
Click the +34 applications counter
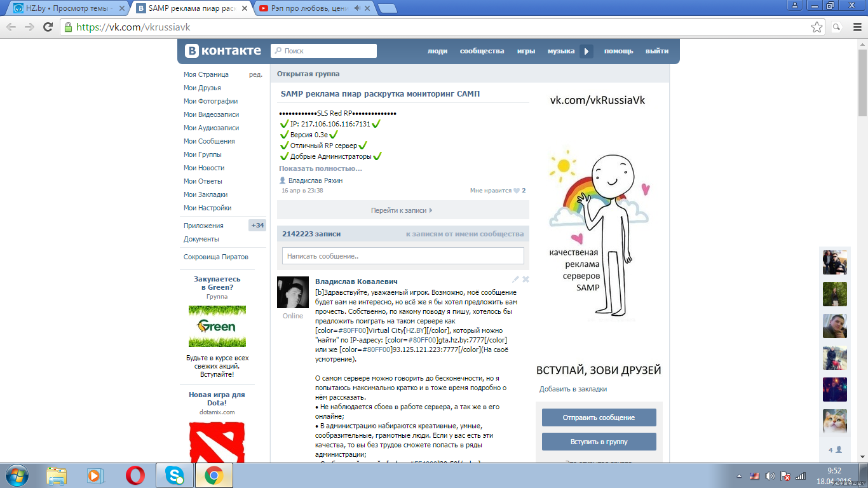(257, 226)
